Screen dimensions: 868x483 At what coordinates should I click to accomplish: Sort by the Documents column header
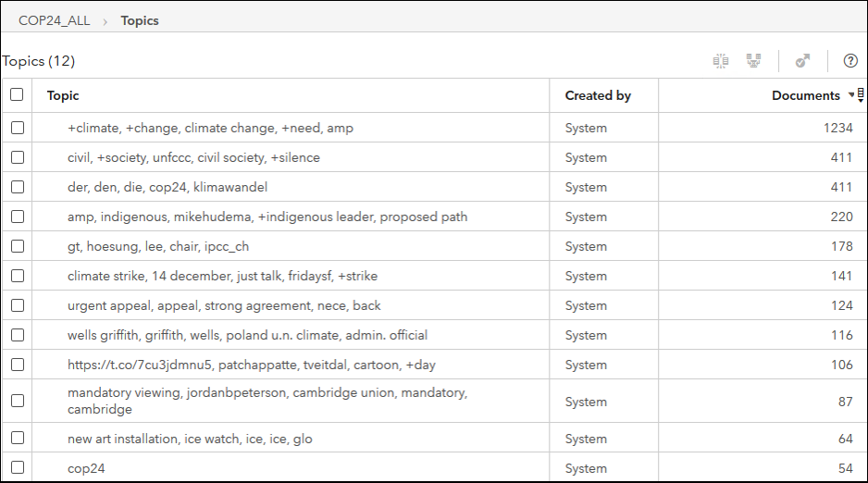805,95
